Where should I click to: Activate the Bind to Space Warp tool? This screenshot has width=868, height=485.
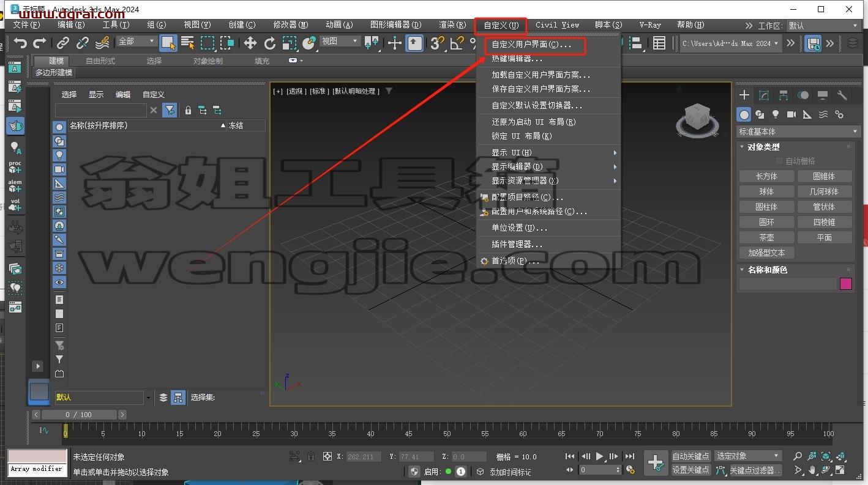(x=103, y=43)
